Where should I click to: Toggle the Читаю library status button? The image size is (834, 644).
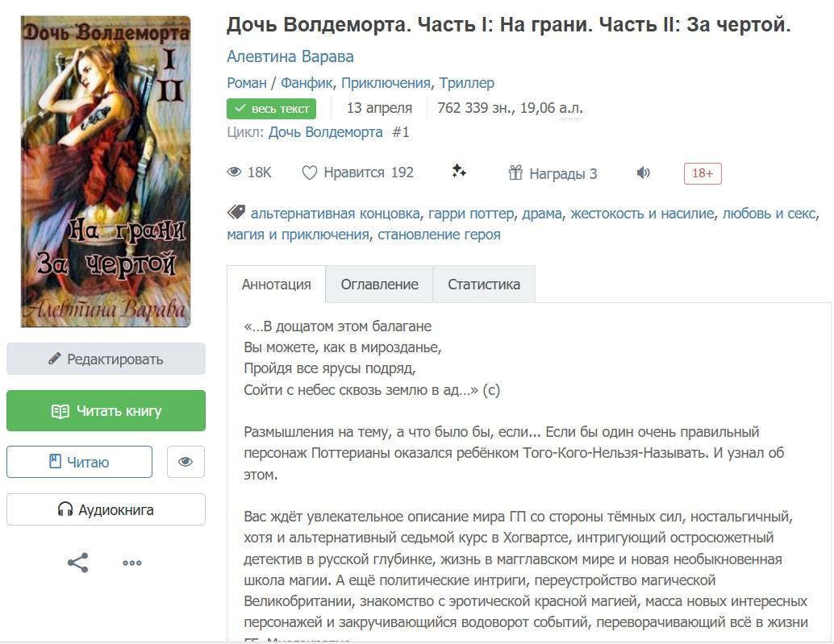tap(79, 462)
